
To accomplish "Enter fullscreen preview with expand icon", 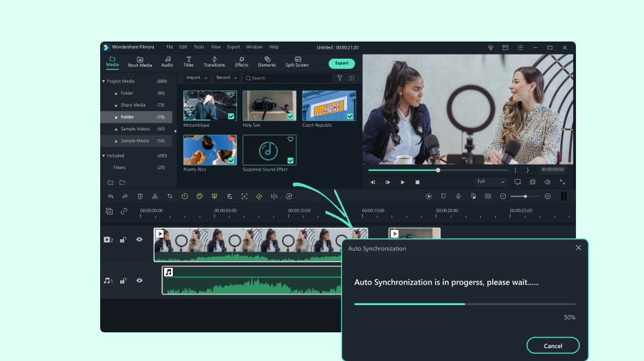I will 562,182.
